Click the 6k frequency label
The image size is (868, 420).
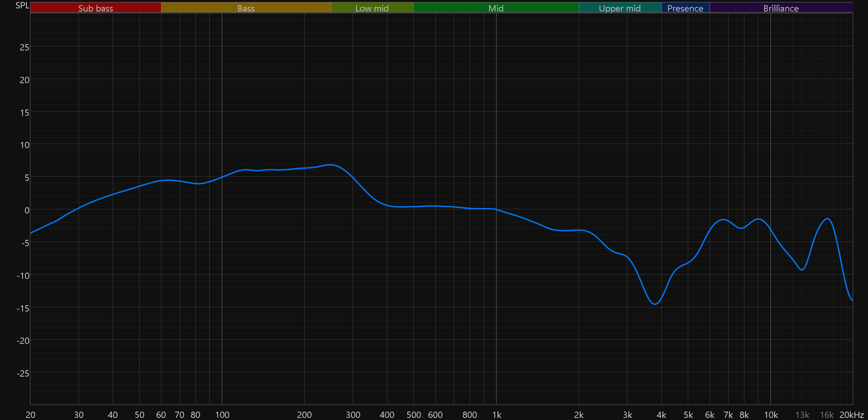click(710, 414)
